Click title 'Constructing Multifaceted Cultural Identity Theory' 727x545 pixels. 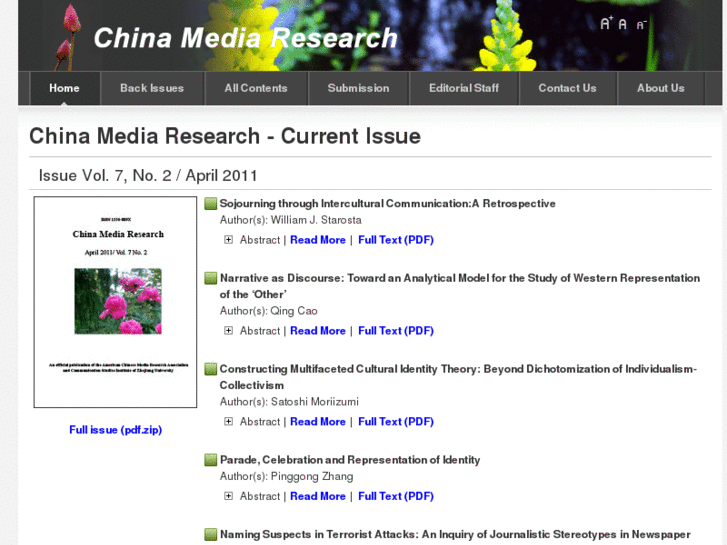(x=458, y=377)
